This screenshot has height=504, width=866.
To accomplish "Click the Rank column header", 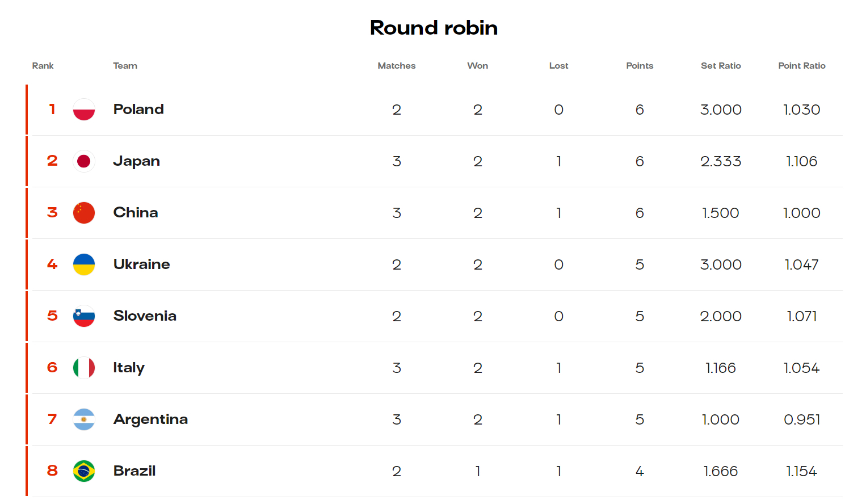I will [43, 66].
